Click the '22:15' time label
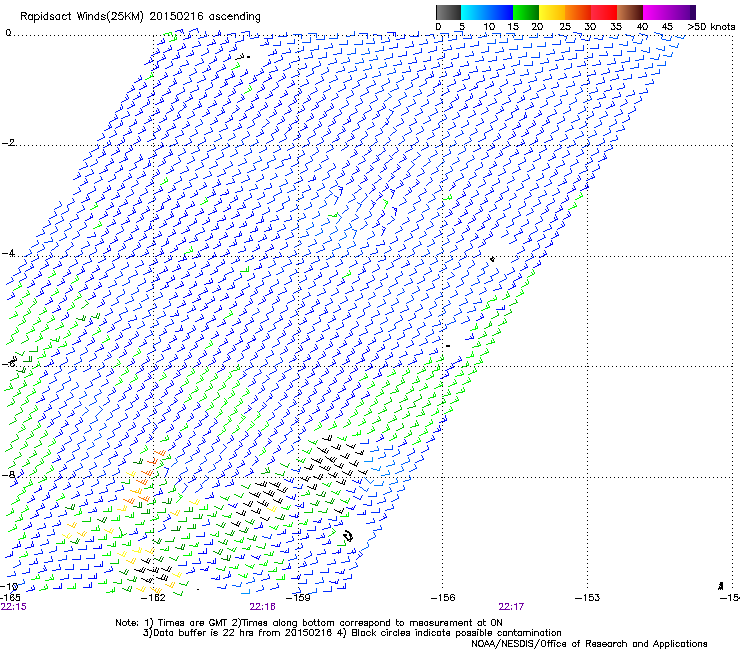Screen dimensions: 740x650 (x=14, y=607)
